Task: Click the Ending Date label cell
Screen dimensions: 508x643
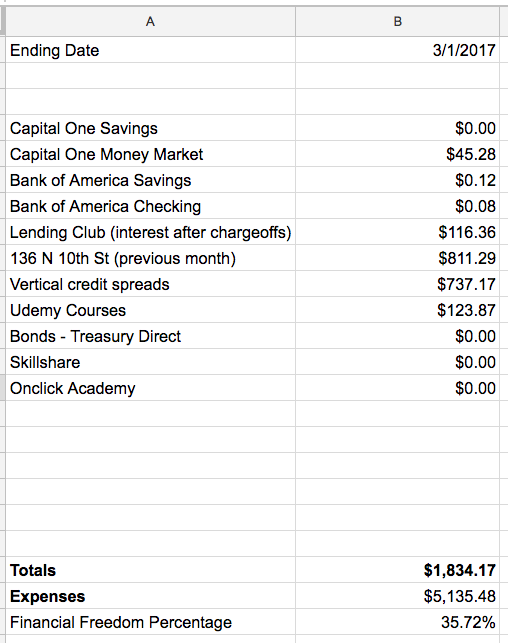Action: (x=150, y=50)
